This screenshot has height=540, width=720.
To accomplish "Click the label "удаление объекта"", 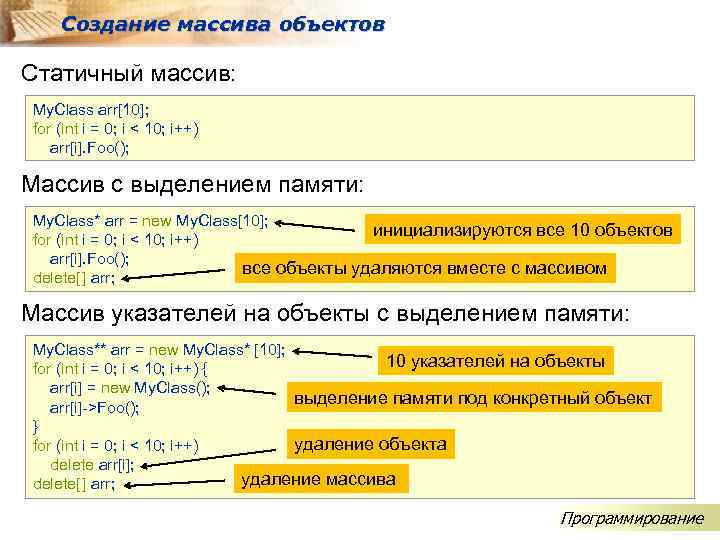I will click(x=371, y=444).
